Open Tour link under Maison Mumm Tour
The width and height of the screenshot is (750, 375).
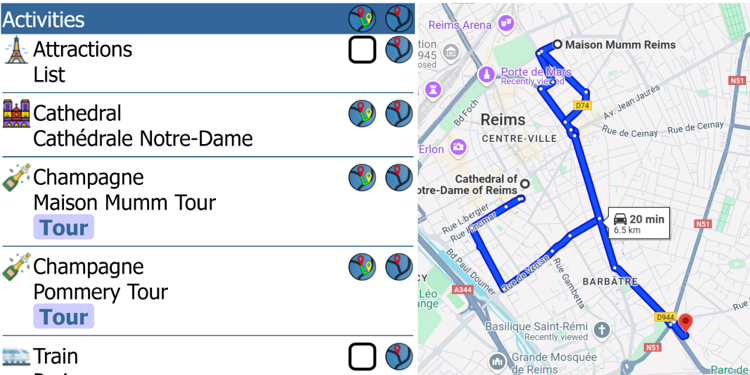pos(64,227)
